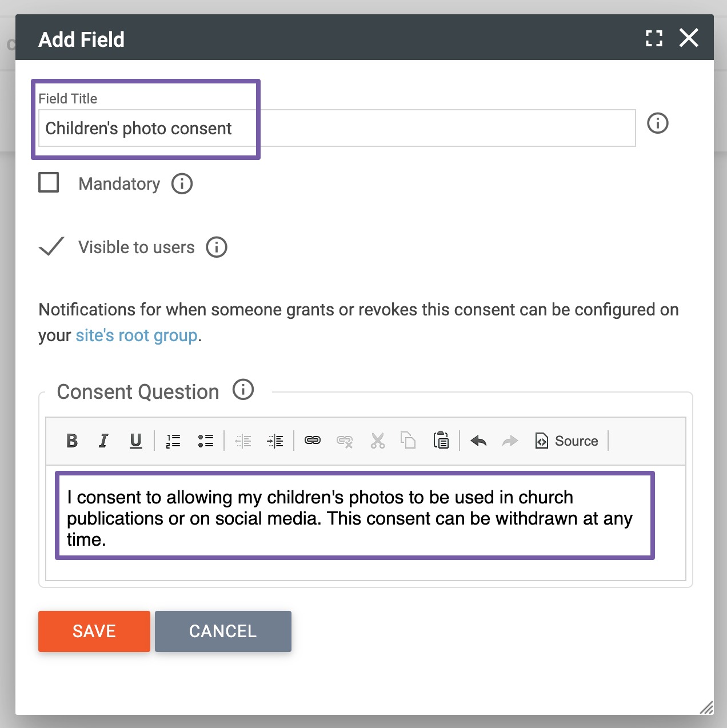This screenshot has height=728, width=727.
Task: Expand the dialog to fullscreen
Action: (654, 38)
